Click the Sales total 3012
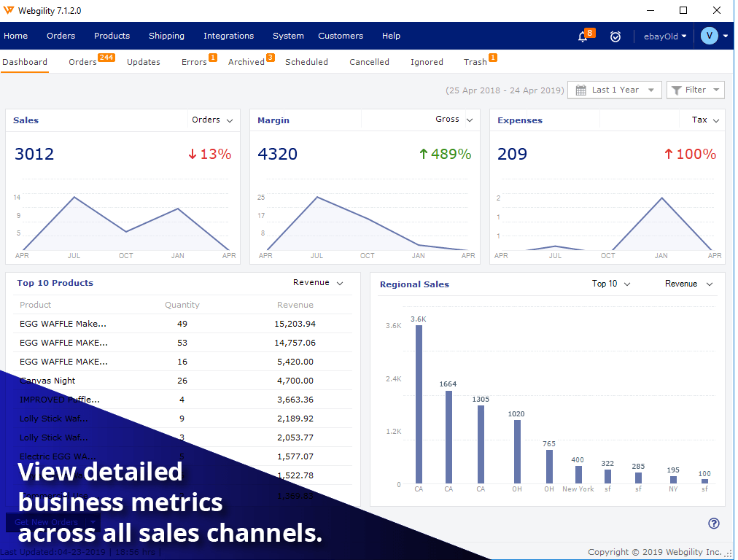Screen dimensions: 738x560 point(34,155)
